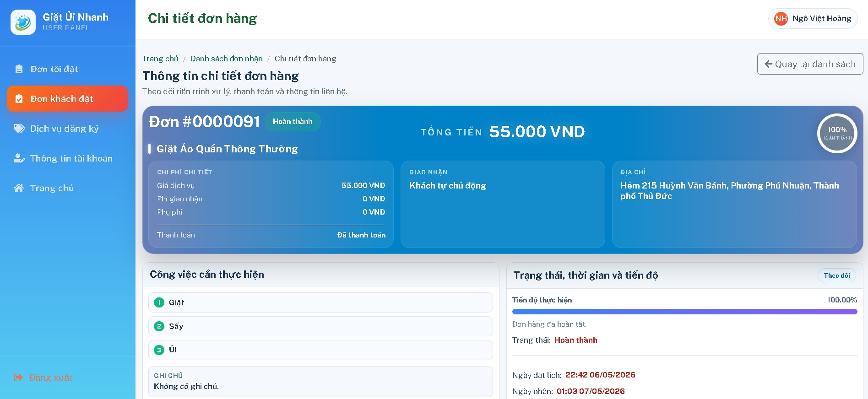Open Đơn tôi đặt in the sidebar

(x=68, y=69)
